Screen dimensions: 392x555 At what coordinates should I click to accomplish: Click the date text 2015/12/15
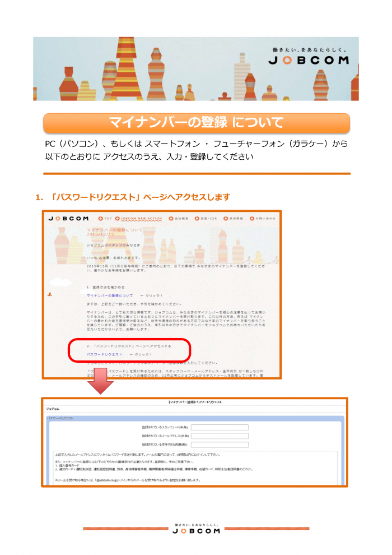pyautogui.click(x=100, y=234)
